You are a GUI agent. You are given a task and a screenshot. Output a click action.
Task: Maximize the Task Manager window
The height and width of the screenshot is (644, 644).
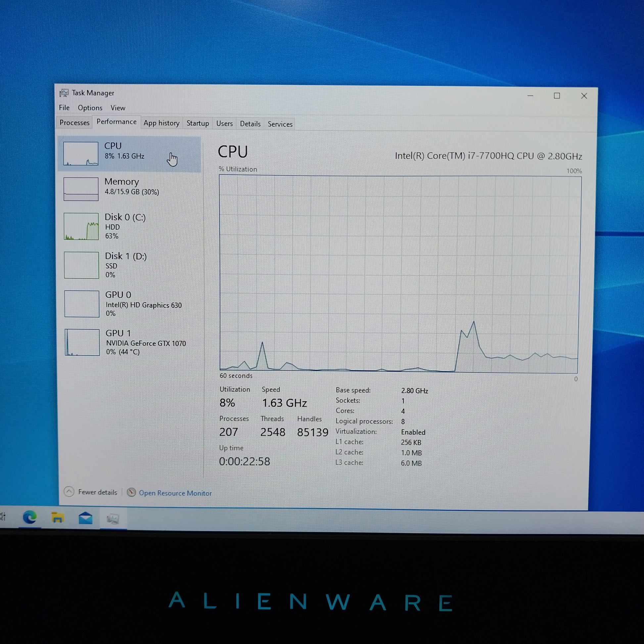coord(557,96)
